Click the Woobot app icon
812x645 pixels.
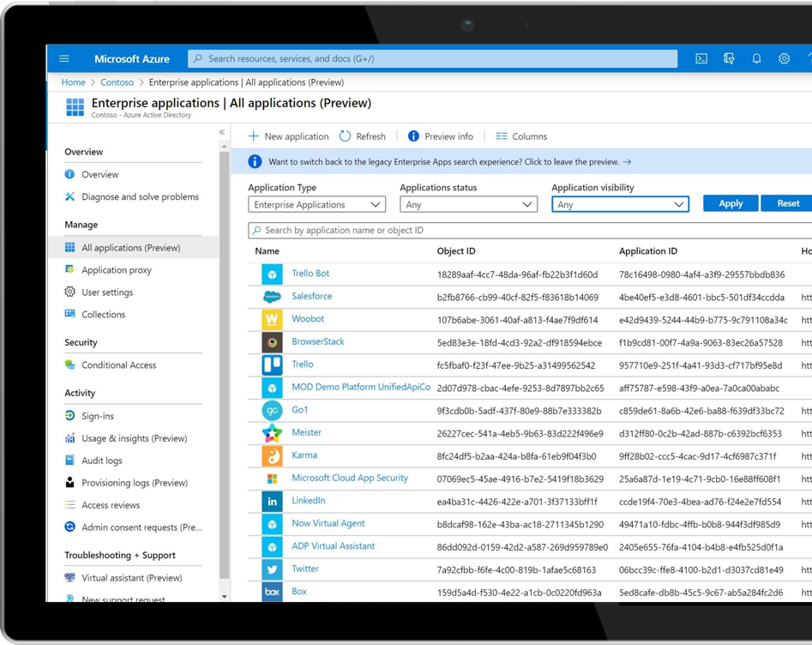(x=272, y=320)
